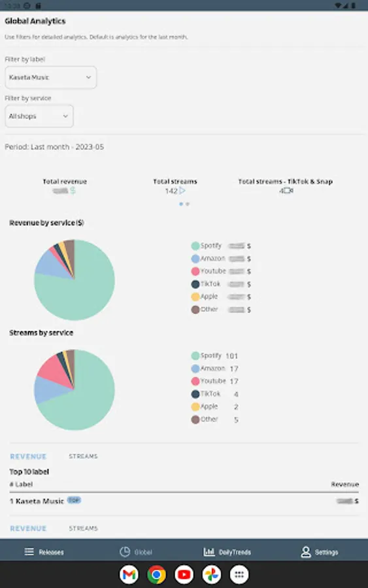The image size is (368, 588).
Task: Click Other stream count 5
Action: 236,420
